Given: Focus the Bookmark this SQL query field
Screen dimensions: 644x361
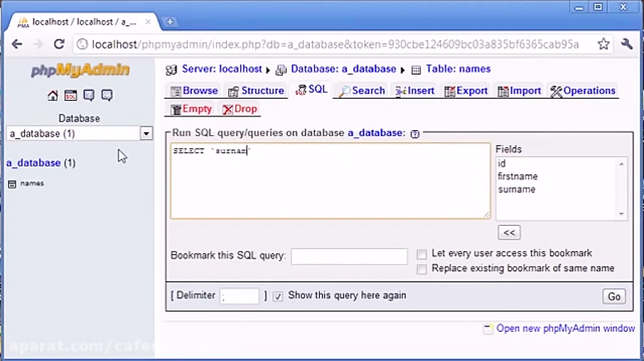Looking at the screenshot, I should tap(349, 257).
